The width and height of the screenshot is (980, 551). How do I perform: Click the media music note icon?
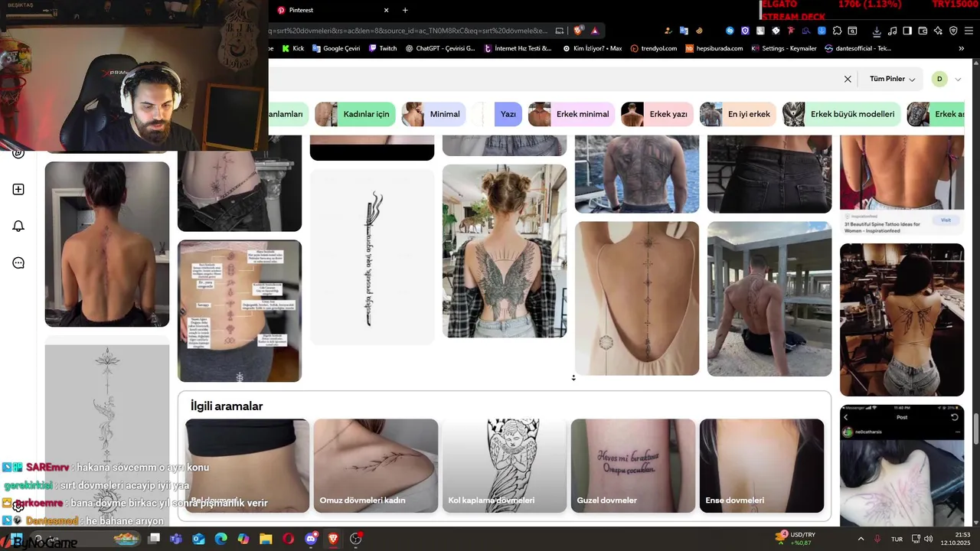[x=892, y=31]
